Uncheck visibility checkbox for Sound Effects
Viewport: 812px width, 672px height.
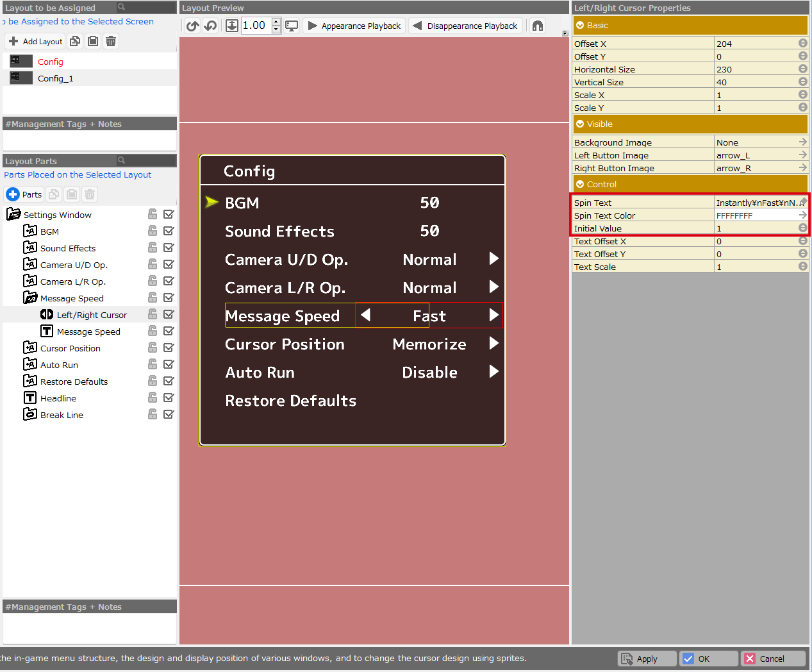(x=169, y=248)
